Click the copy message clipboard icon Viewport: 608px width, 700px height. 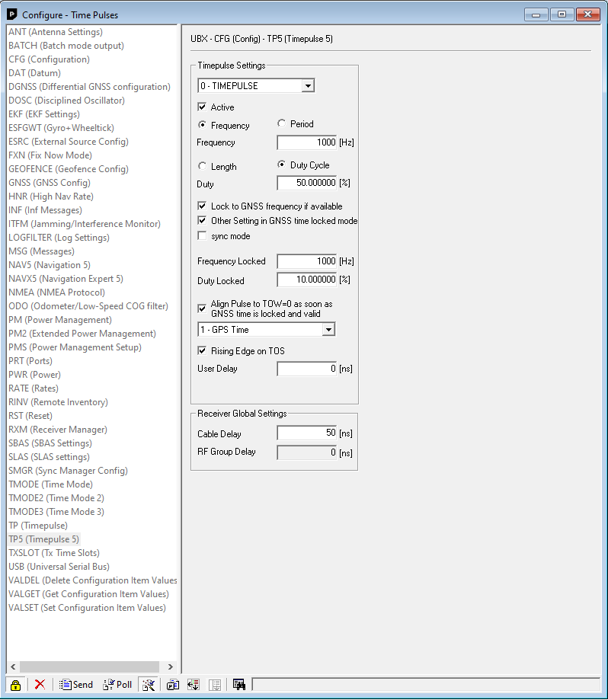[x=173, y=684]
